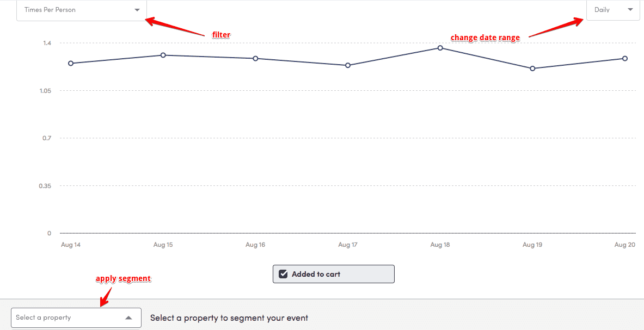Click the arrow icon on the filter selector
644x330 pixels.
point(137,10)
